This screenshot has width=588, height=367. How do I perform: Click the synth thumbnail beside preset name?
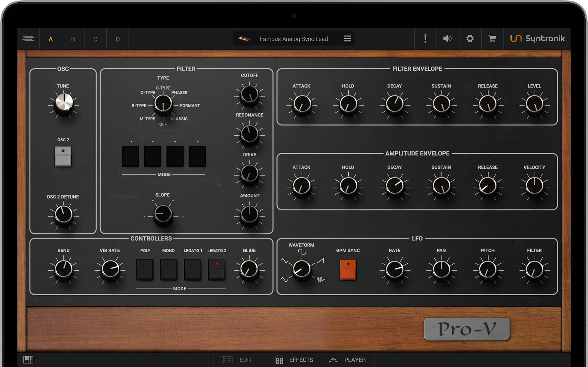pos(244,39)
